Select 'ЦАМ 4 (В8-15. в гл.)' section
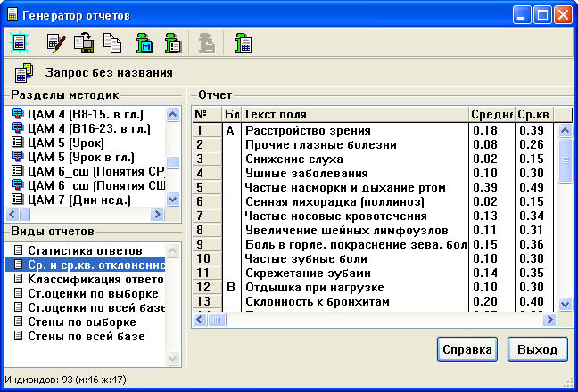578x392 pixels. tap(85, 114)
